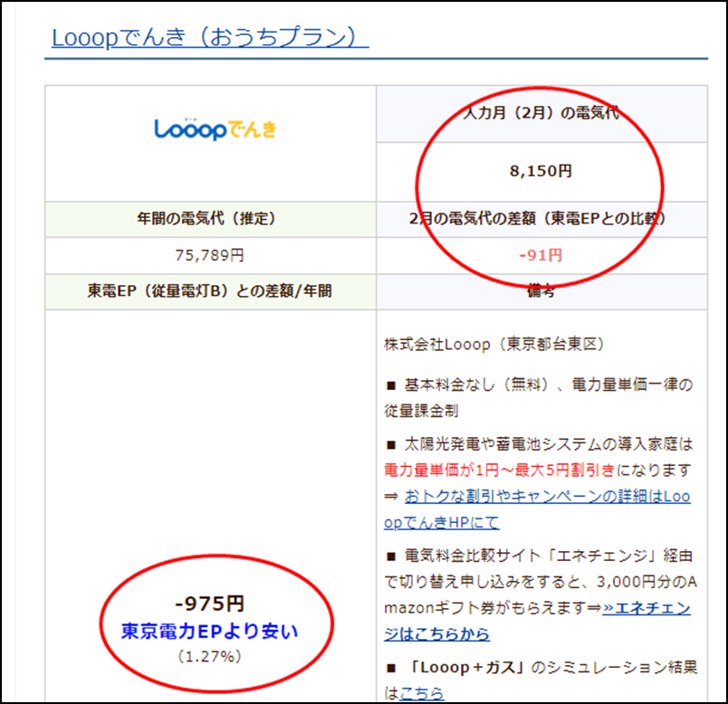Click the Looopでんき logo image

[216, 129]
